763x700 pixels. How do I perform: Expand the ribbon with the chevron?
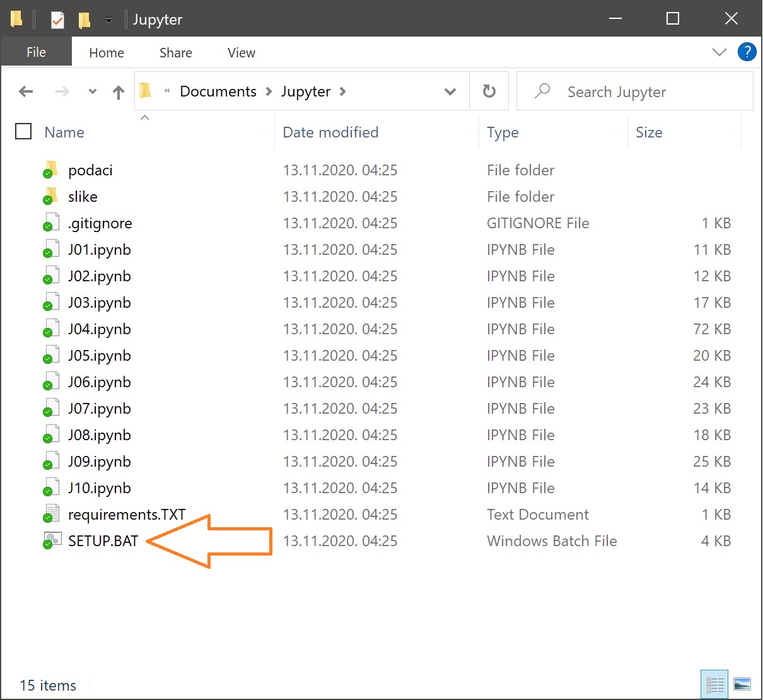click(719, 52)
